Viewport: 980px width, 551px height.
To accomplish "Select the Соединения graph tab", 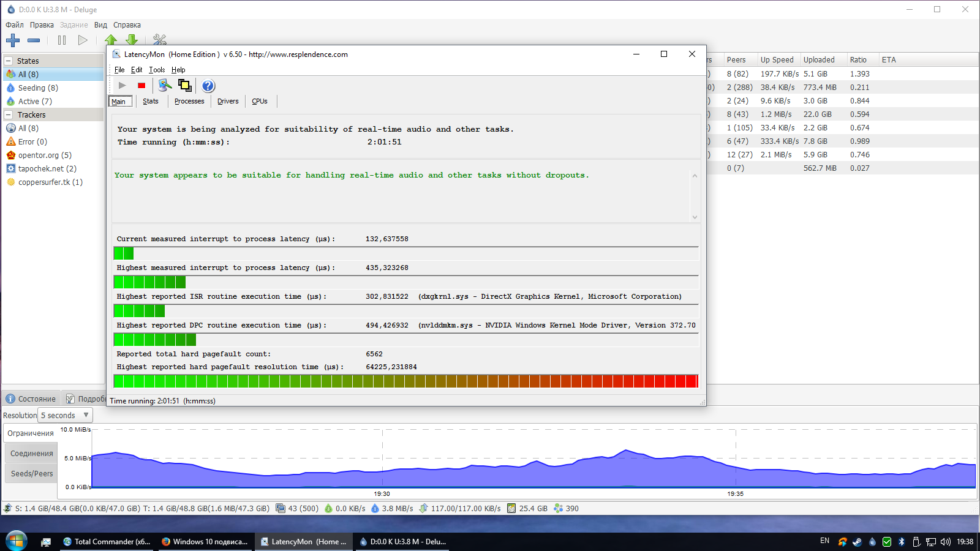I will [x=32, y=454].
